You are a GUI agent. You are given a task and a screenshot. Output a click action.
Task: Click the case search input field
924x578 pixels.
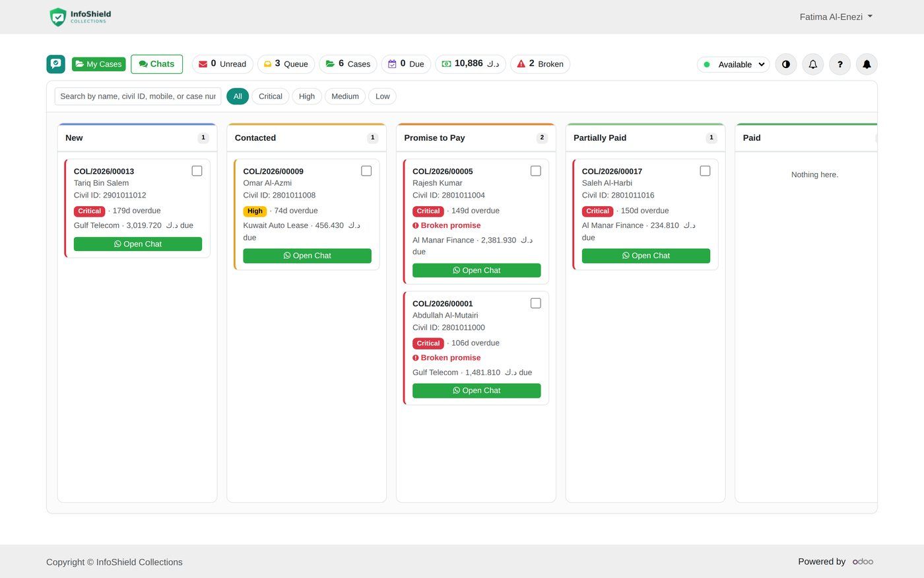coord(138,96)
